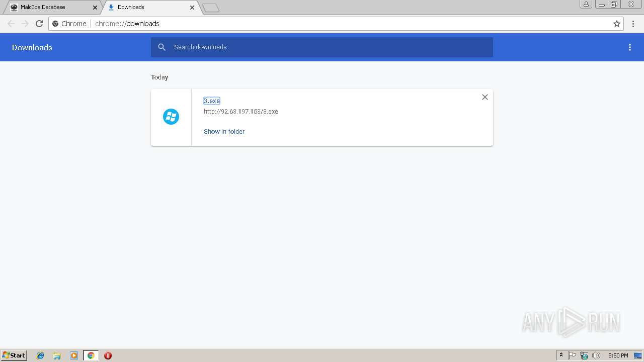The image size is (644, 362).
Task: Open a new tab
Action: (x=211, y=8)
